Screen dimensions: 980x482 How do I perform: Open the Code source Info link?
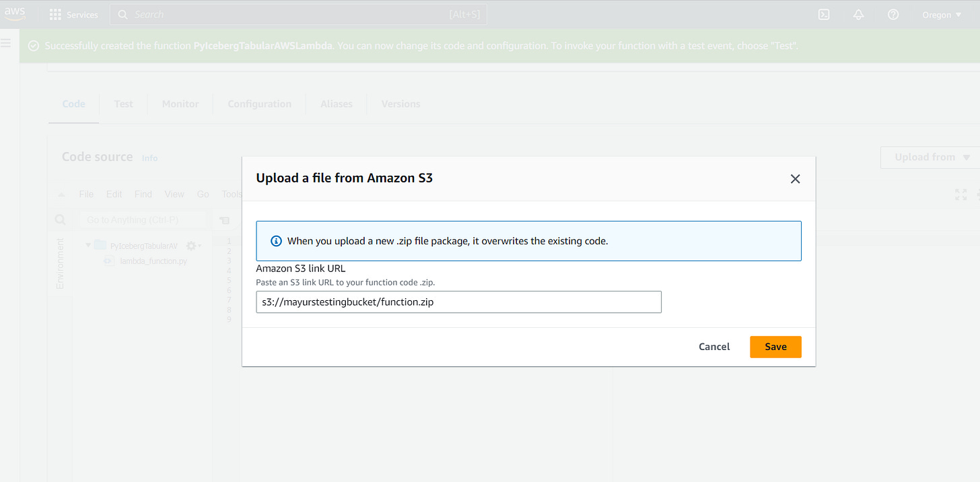[x=149, y=158]
